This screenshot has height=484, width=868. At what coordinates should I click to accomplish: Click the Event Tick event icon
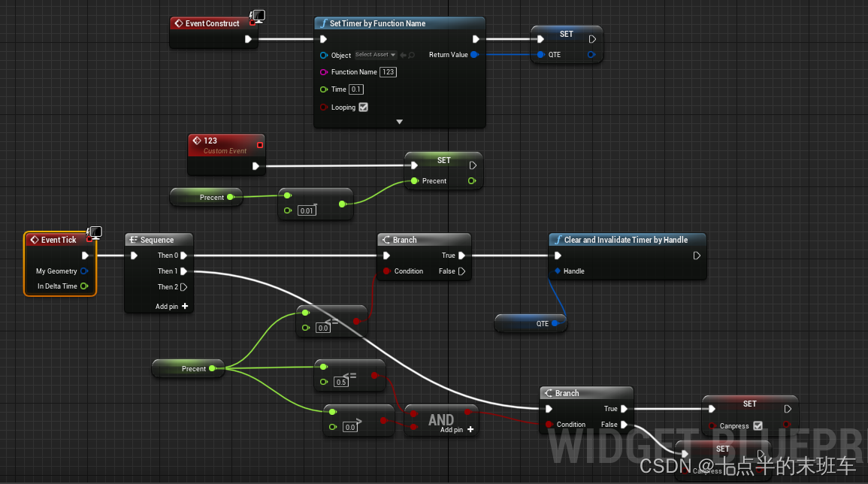(33, 240)
